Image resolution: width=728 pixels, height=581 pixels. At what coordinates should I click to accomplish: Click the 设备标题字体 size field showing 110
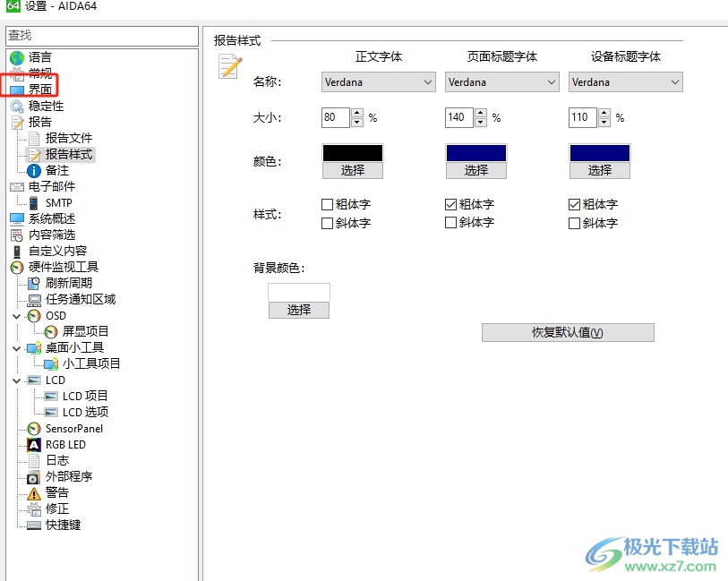583,117
